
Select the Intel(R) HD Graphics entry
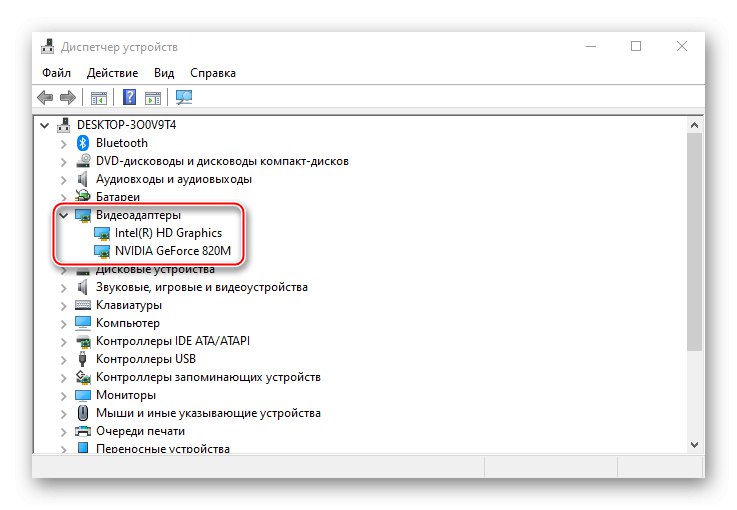tap(168, 233)
